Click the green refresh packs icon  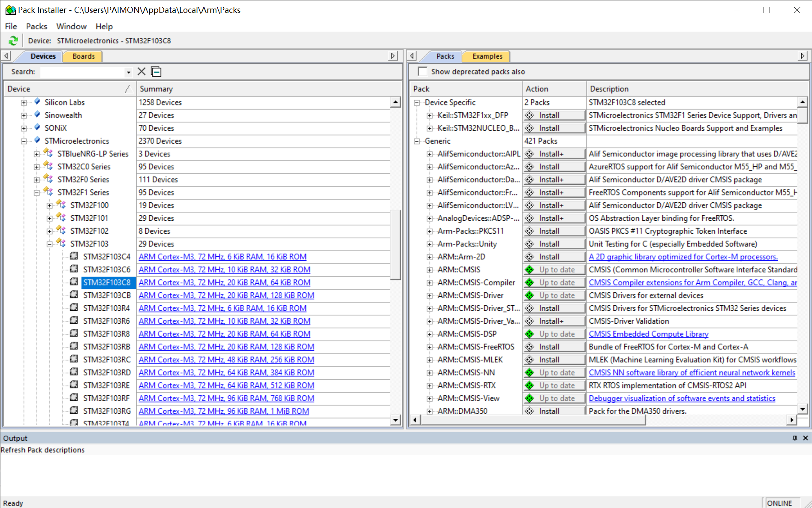pyautogui.click(x=13, y=41)
